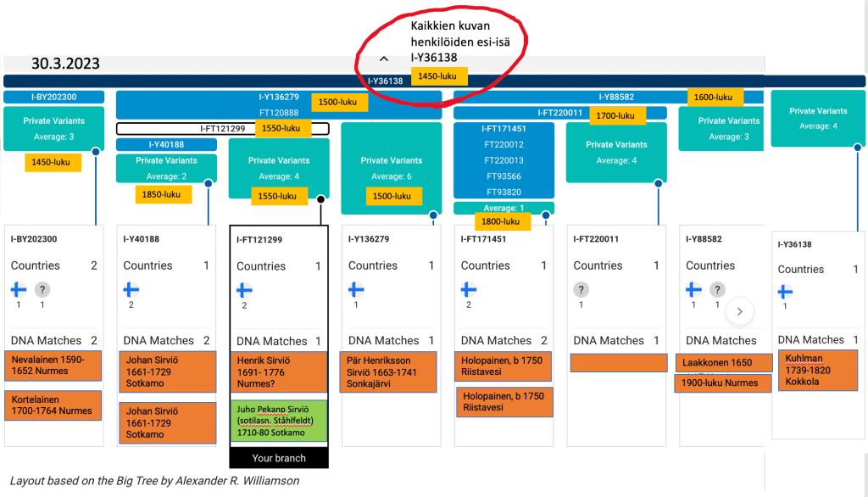Image resolution: width=868 pixels, height=497 pixels.
Task: Click the Finland flag in the I-BY202300 card
Action: (18, 289)
